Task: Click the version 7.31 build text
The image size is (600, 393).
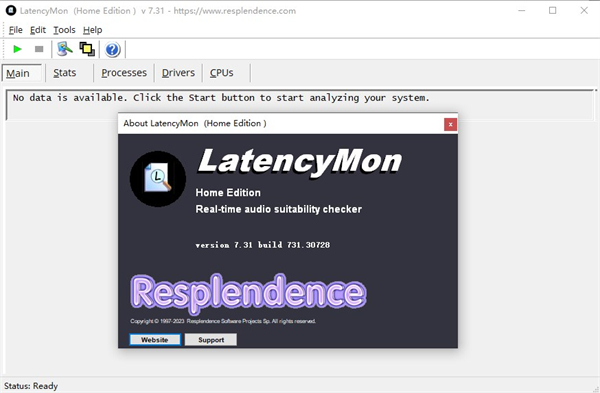Action: 262,245
